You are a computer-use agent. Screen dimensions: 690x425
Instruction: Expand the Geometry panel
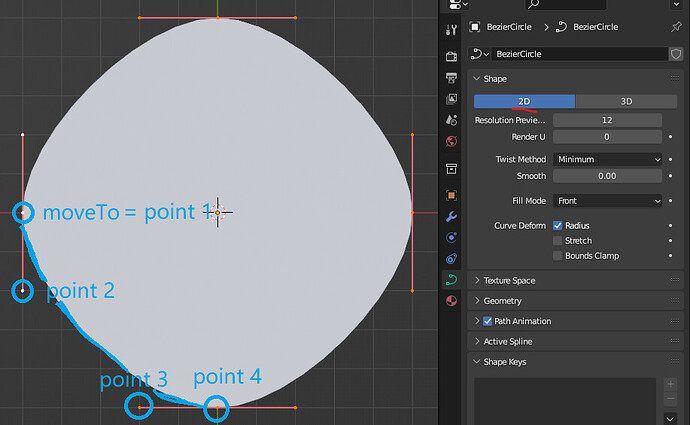(477, 300)
